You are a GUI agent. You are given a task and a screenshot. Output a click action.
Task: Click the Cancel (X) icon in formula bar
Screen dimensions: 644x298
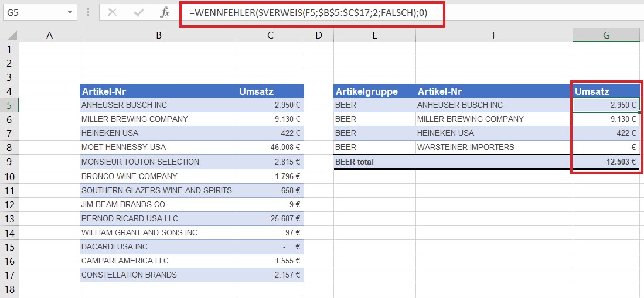(x=112, y=13)
